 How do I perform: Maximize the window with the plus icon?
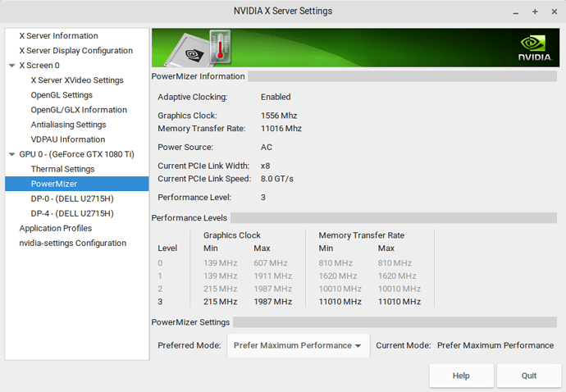(x=535, y=11)
